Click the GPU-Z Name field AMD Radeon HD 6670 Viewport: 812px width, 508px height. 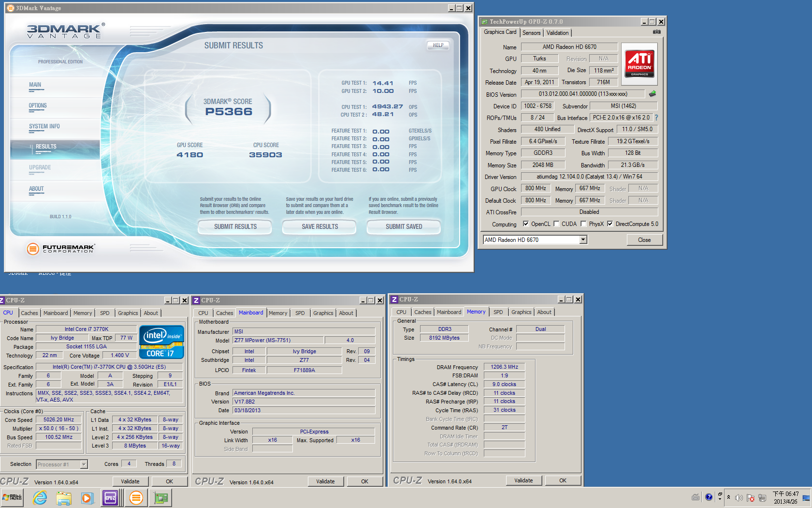569,47
